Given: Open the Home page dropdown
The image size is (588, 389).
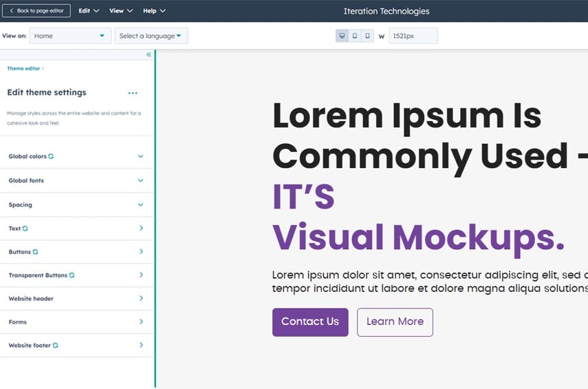Looking at the screenshot, I should (x=71, y=36).
